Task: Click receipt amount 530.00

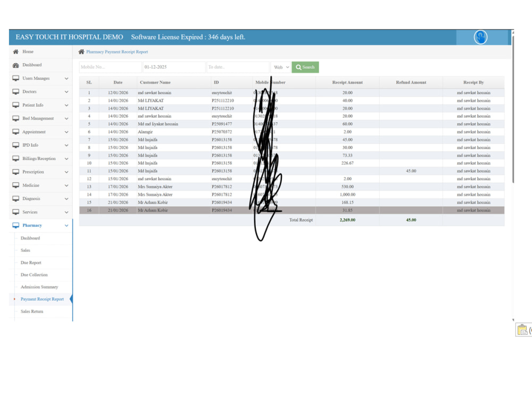Action: [347, 187]
